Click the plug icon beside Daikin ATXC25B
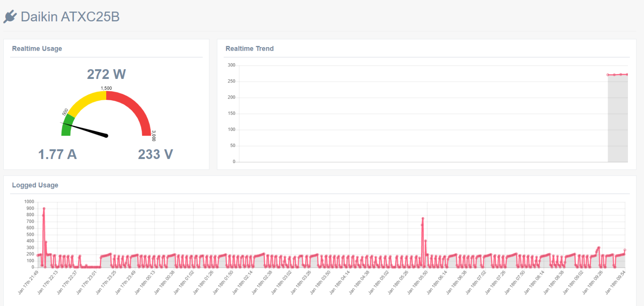This screenshot has width=644, height=306. pyautogui.click(x=10, y=17)
